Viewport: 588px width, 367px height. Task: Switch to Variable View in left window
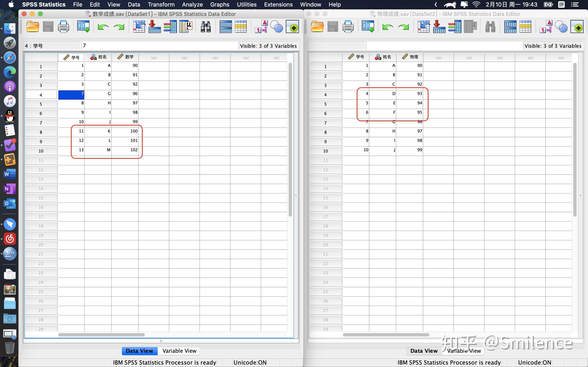179,351
